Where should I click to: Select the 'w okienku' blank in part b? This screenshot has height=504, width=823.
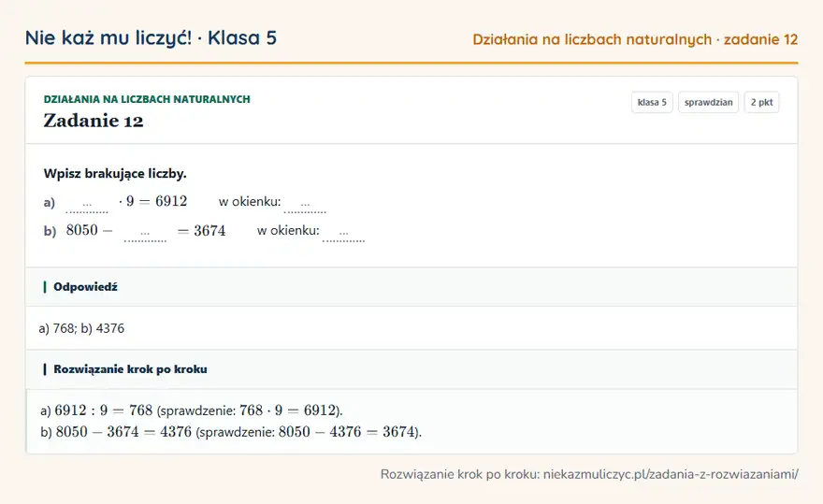point(344,232)
